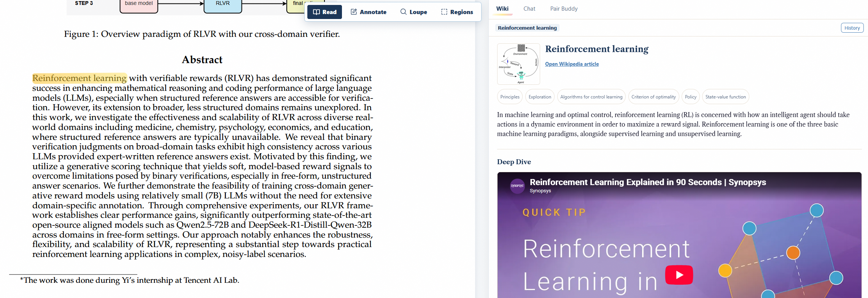Select Criterion of optimality chip
This screenshot has width=868, height=298.
click(x=653, y=97)
